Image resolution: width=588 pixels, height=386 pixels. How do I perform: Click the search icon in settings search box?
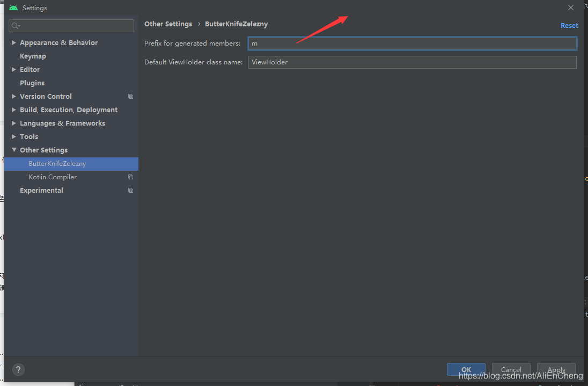(x=16, y=26)
